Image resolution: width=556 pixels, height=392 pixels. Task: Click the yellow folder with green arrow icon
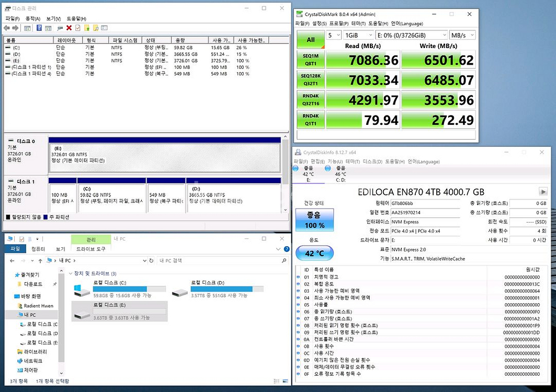click(87, 28)
